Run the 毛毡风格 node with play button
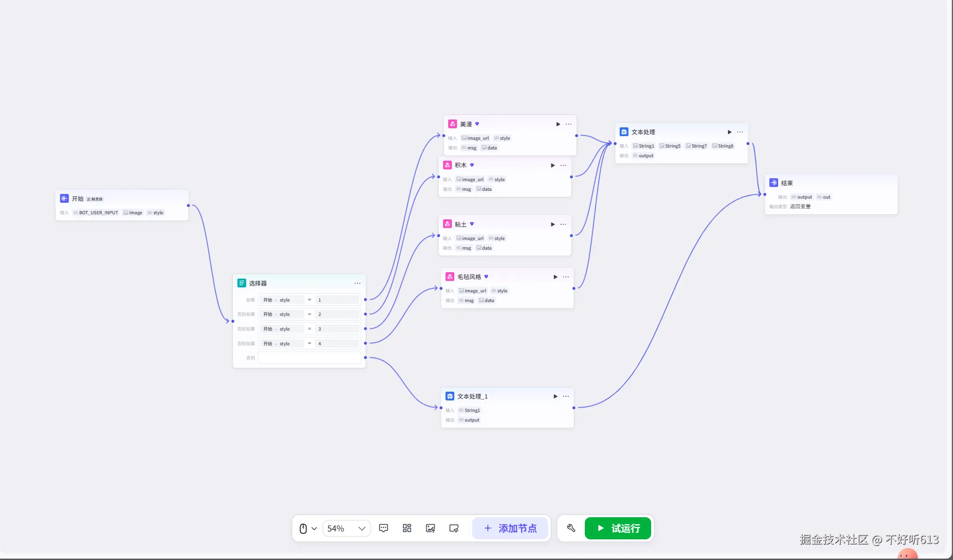 click(555, 277)
